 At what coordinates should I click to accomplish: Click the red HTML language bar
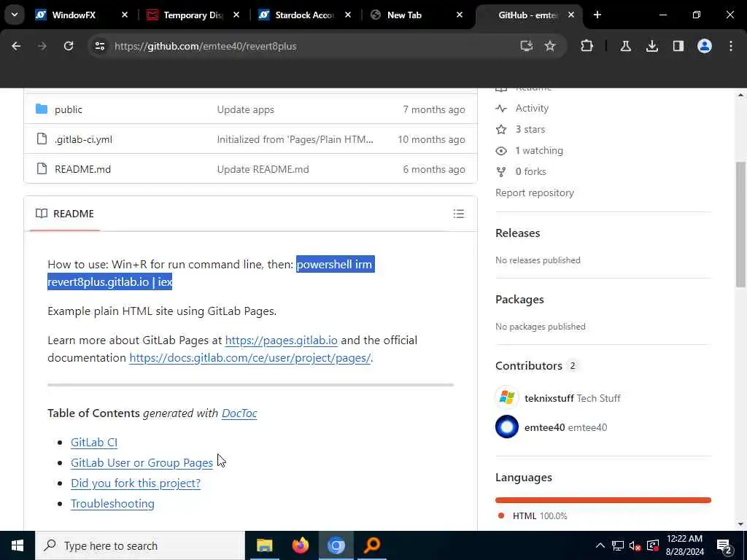pos(603,500)
